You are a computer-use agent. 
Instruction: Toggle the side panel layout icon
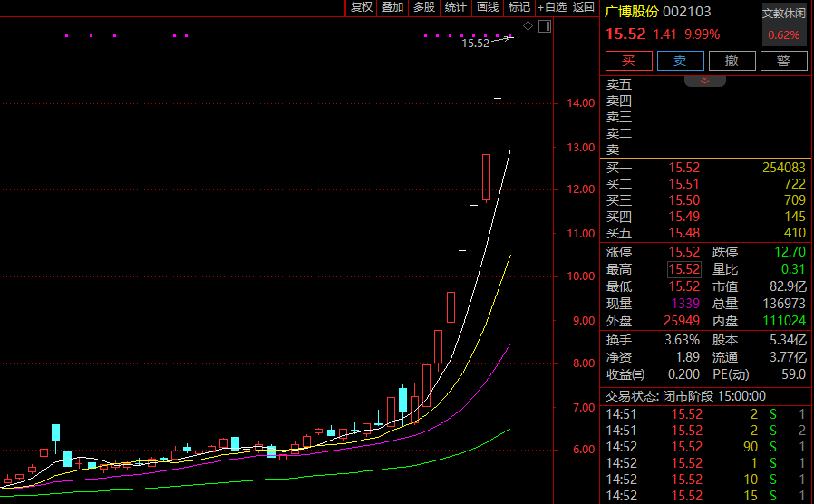544,26
